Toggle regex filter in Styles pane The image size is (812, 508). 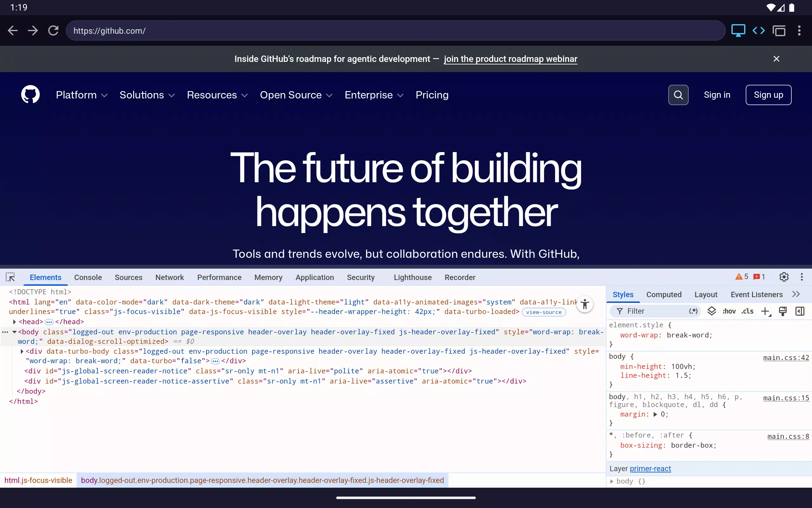tap(693, 311)
